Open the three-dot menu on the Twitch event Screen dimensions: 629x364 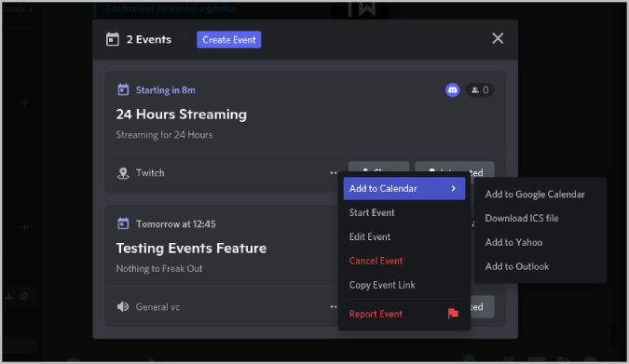[x=334, y=173]
